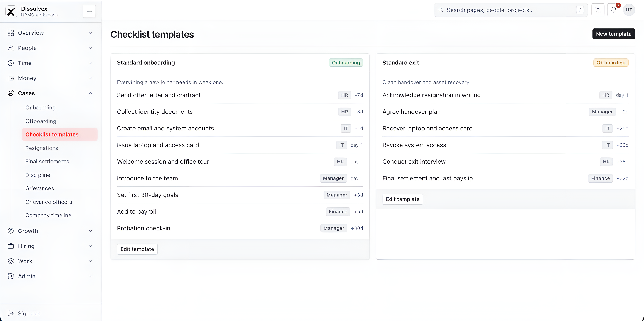Click the Hiring briefcase icon
644x321 pixels.
coord(11,246)
